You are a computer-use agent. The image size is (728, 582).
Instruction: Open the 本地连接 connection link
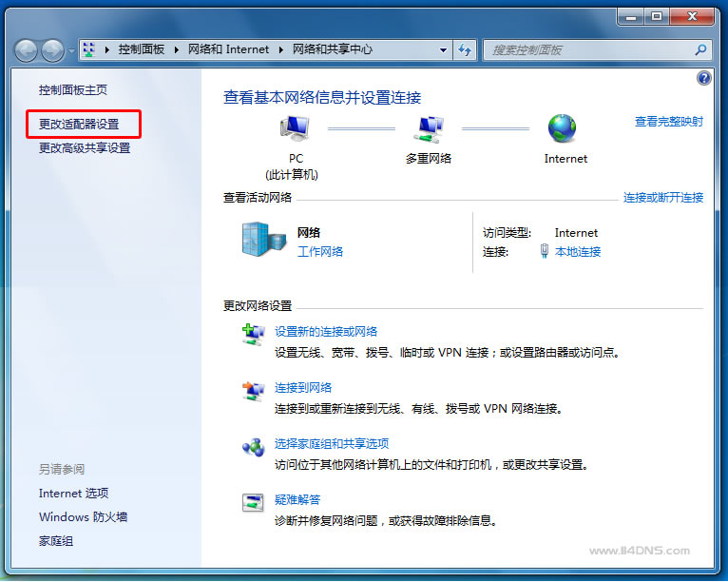click(x=578, y=251)
